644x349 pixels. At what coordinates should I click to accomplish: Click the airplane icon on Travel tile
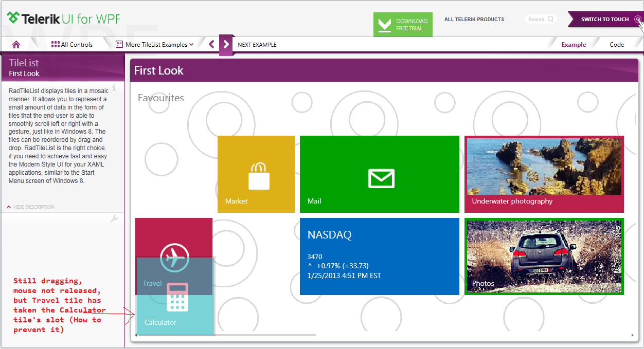[x=175, y=258]
